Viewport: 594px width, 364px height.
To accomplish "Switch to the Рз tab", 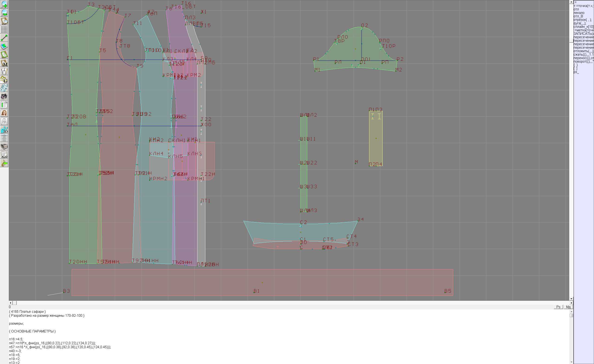I will click(558, 307).
